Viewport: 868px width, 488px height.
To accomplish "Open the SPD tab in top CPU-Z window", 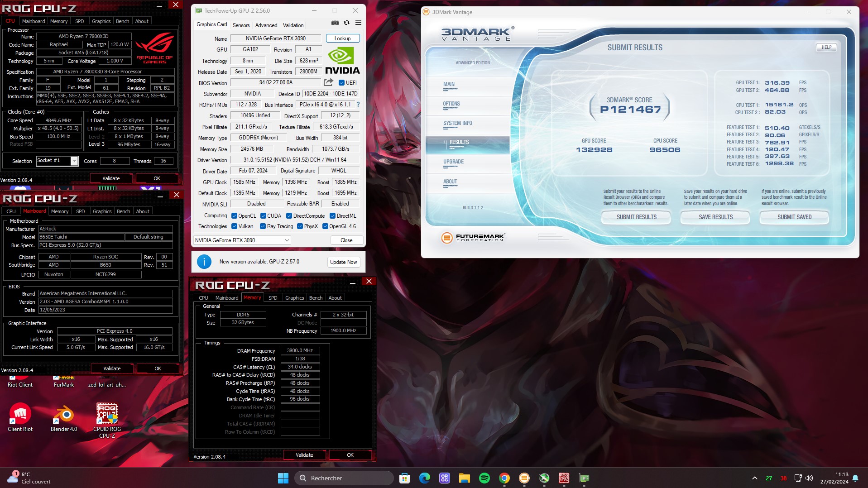I will 79,21.
